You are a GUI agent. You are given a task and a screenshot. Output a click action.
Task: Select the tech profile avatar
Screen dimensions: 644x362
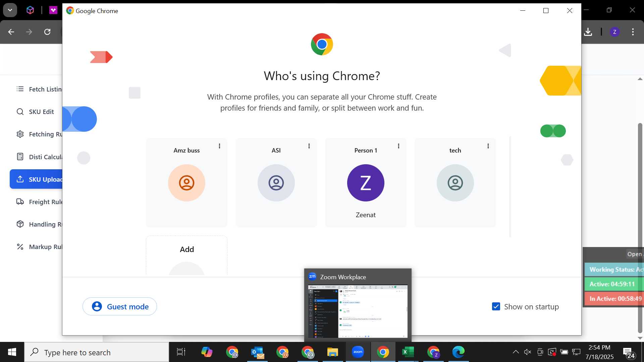tap(455, 183)
